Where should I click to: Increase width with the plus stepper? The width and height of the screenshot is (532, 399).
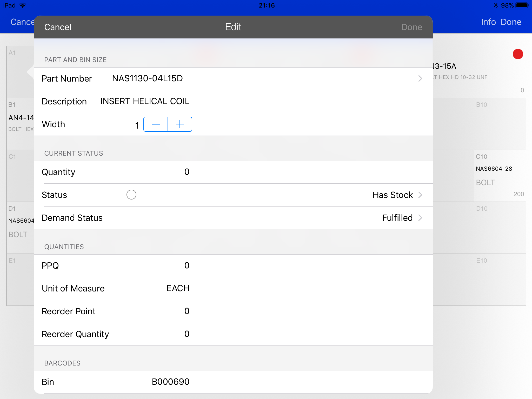[180, 124]
